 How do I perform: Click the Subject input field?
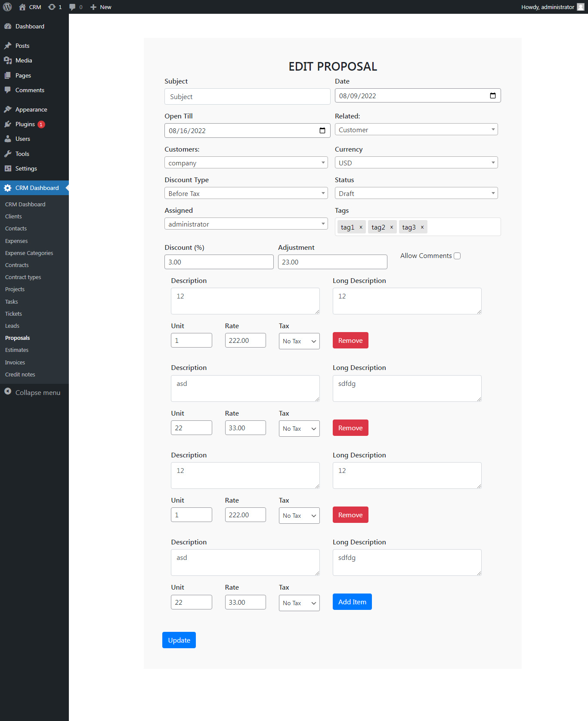pyautogui.click(x=248, y=96)
